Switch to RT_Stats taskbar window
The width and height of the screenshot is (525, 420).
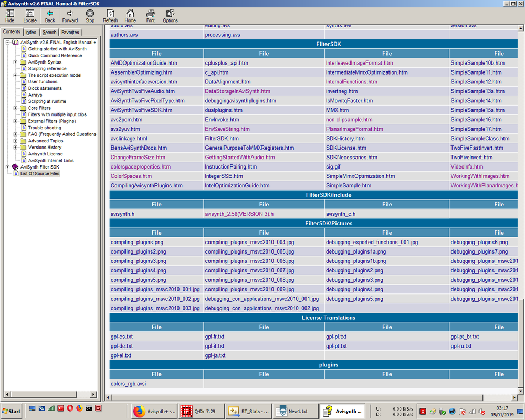[x=248, y=411]
